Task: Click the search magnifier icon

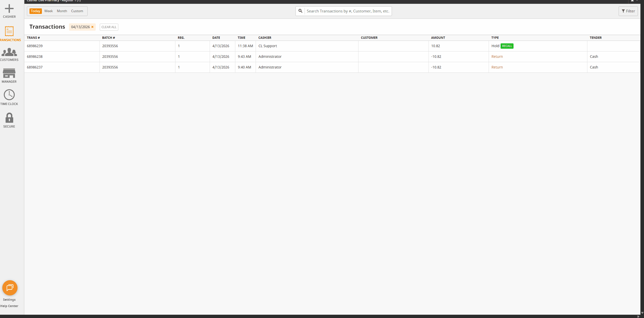Action: pos(300,11)
